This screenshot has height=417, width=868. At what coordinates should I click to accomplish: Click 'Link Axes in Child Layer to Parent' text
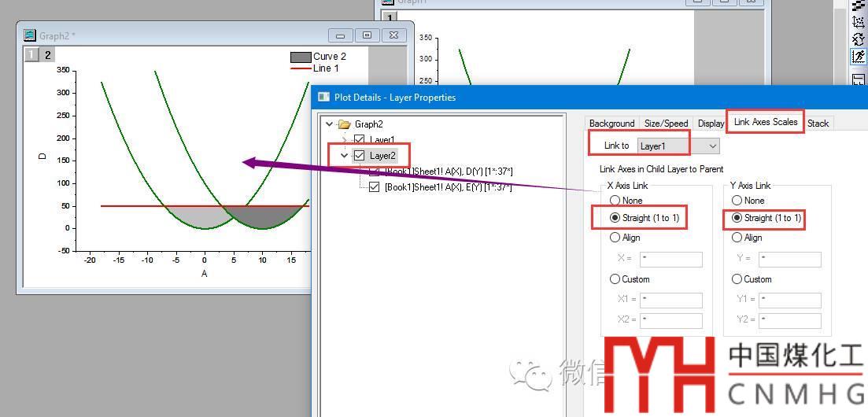pyautogui.click(x=661, y=169)
